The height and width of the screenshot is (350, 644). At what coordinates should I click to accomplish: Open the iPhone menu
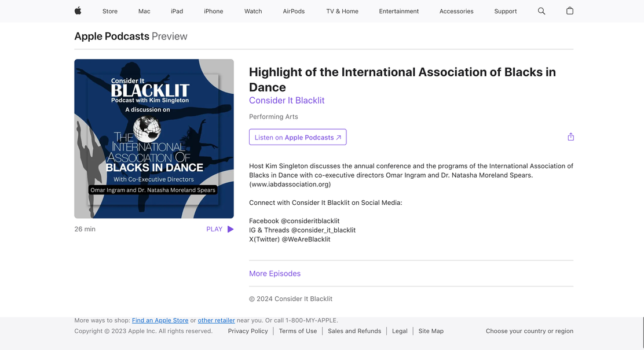coord(214,11)
